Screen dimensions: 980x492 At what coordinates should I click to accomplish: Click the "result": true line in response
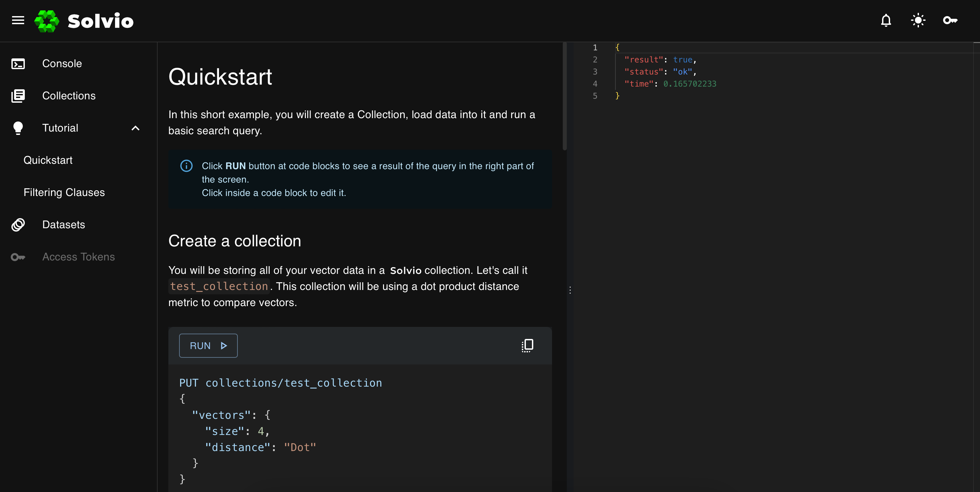click(660, 60)
